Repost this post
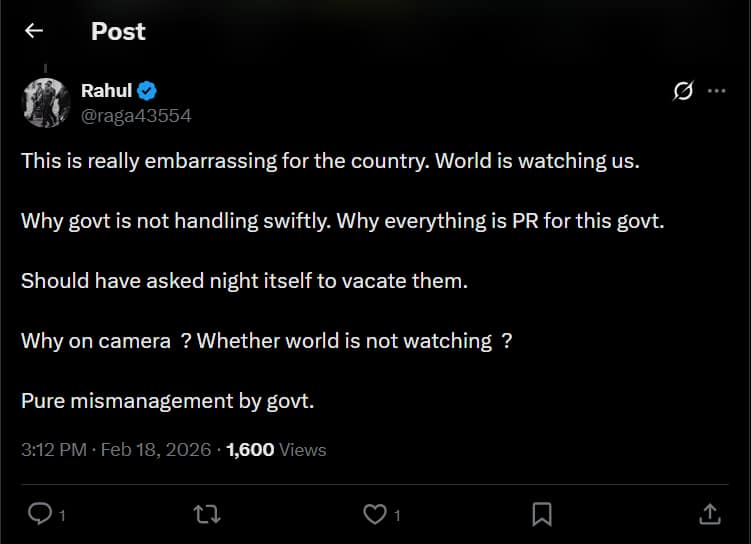 207,514
